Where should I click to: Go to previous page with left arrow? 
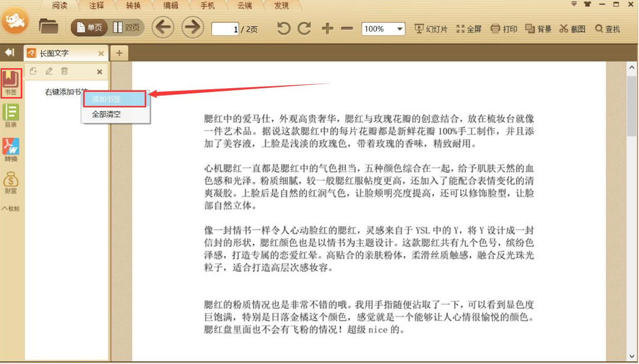(163, 27)
